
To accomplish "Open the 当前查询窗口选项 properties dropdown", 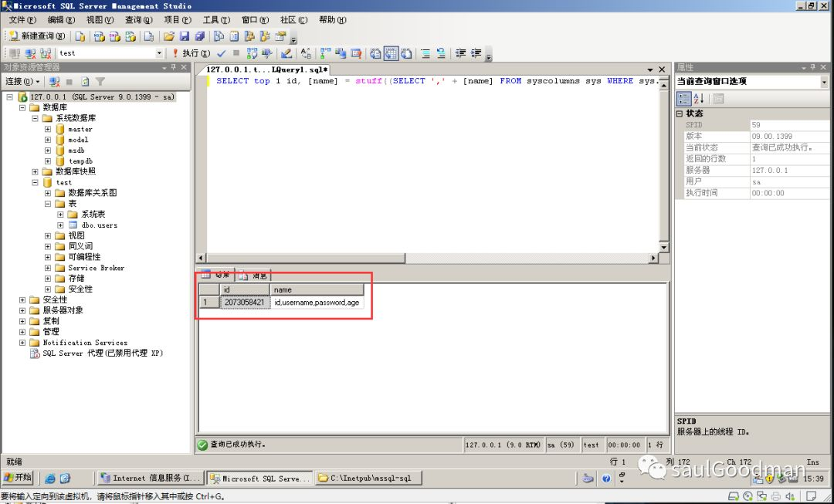I will pos(824,82).
